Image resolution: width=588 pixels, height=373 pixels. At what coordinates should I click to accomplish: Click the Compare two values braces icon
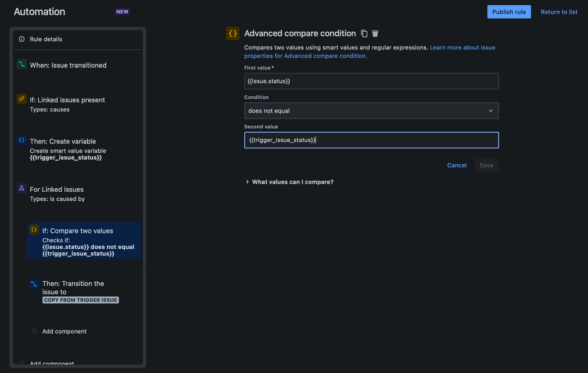pos(34,229)
